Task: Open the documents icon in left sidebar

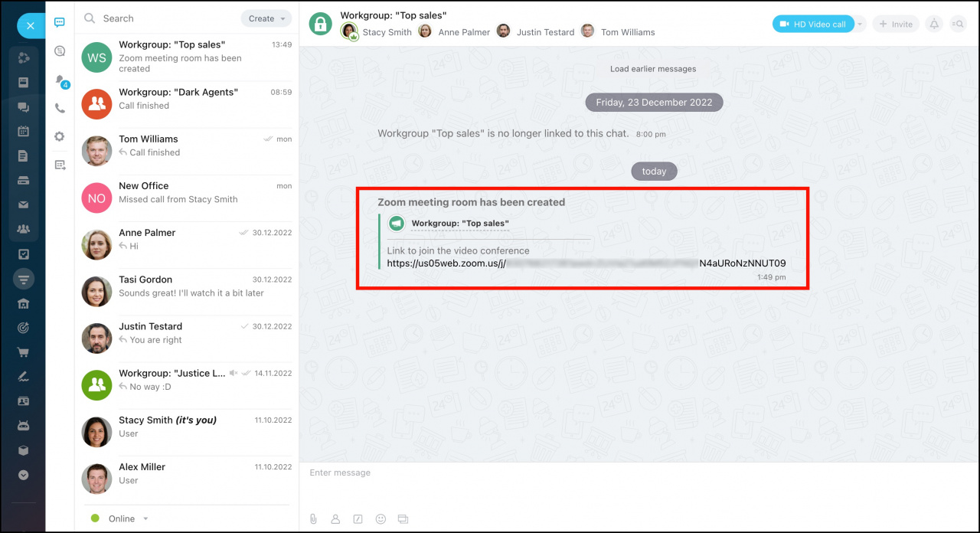Action: click(x=24, y=156)
